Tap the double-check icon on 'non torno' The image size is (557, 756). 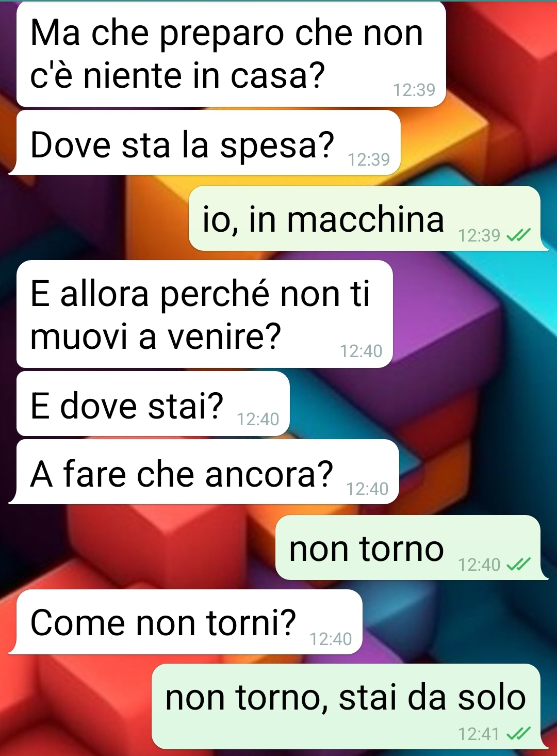pos(518,565)
